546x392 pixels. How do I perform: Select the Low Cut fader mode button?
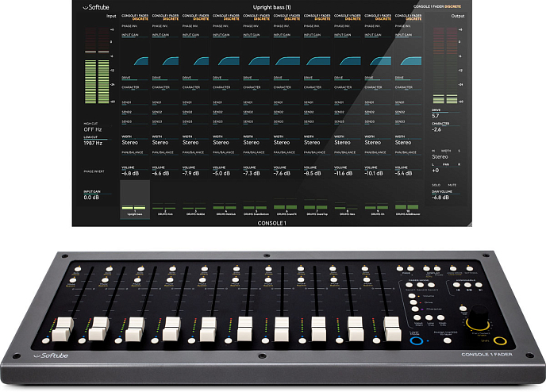tap(429, 317)
